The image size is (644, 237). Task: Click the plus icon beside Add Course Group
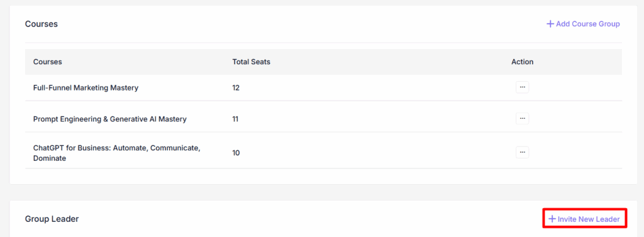[x=550, y=24]
